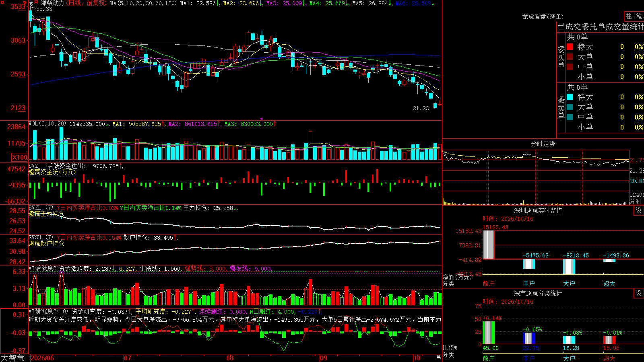Click the 已成交委托单成交量统计 header
Viewport: 644px width, 362px height.
(601, 27)
